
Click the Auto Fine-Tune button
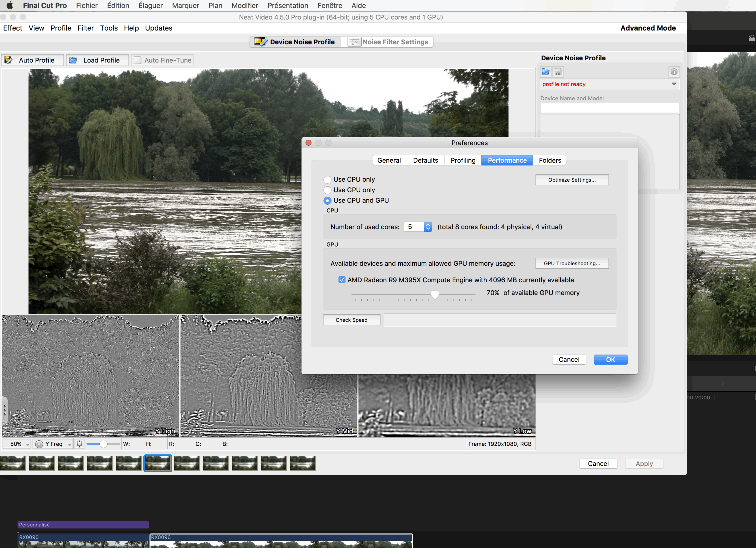pyautogui.click(x=162, y=60)
